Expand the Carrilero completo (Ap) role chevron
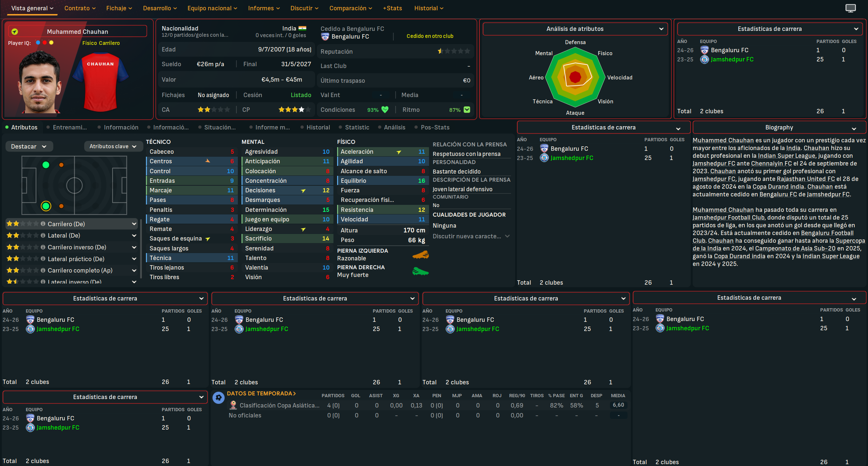The image size is (868, 466). point(134,270)
